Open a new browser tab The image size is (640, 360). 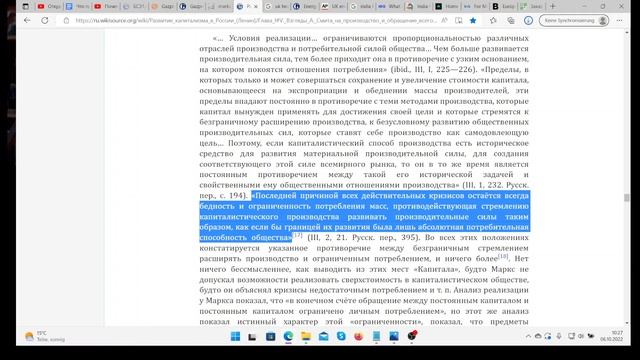point(553,7)
